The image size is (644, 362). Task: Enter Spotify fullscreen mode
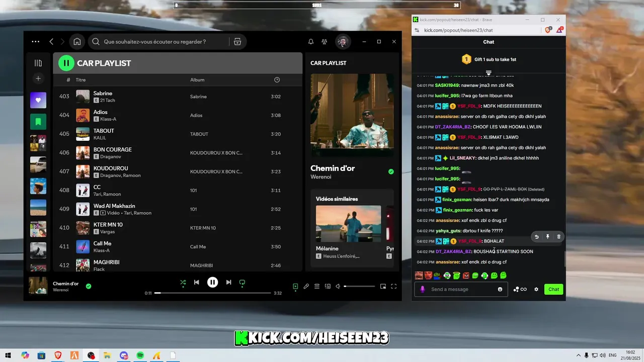click(394, 287)
